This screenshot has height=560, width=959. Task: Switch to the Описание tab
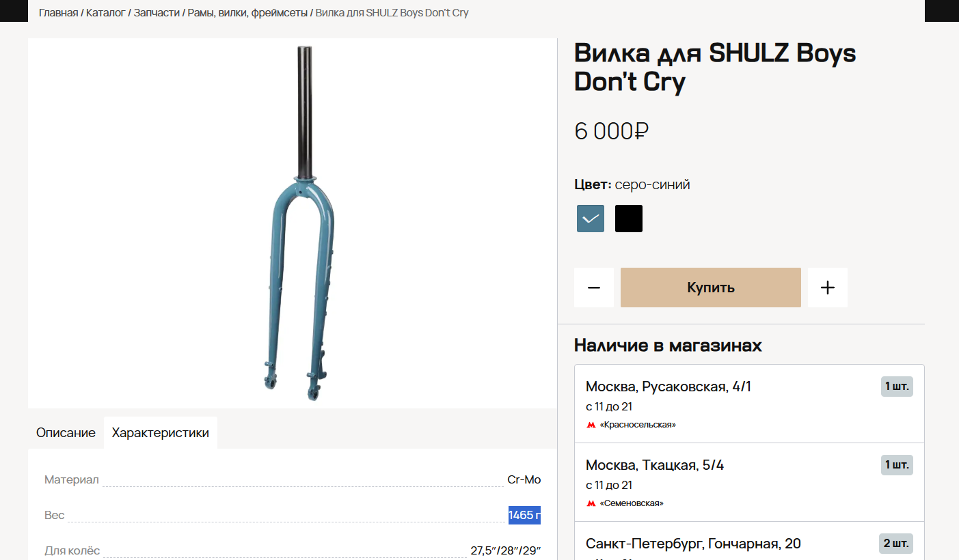click(x=66, y=432)
